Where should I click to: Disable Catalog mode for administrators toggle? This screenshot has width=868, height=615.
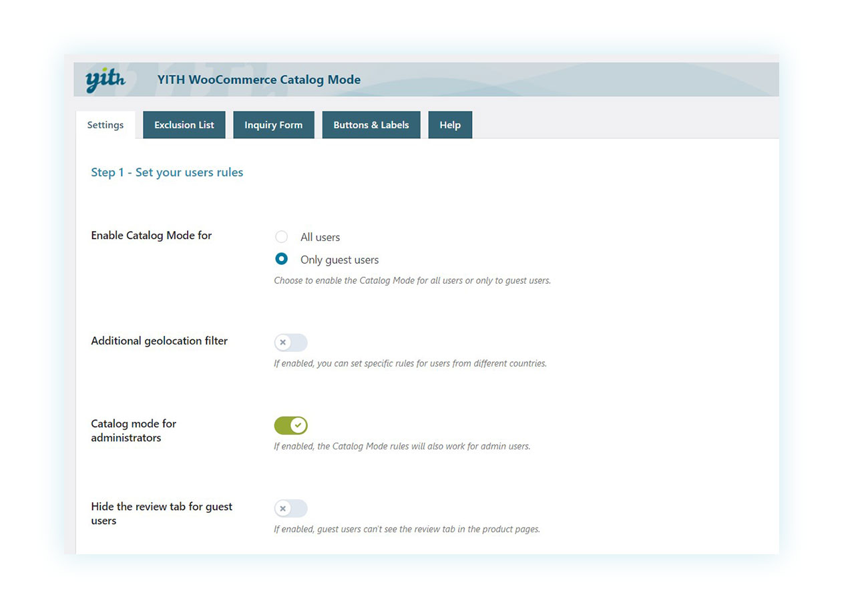tap(290, 425)
